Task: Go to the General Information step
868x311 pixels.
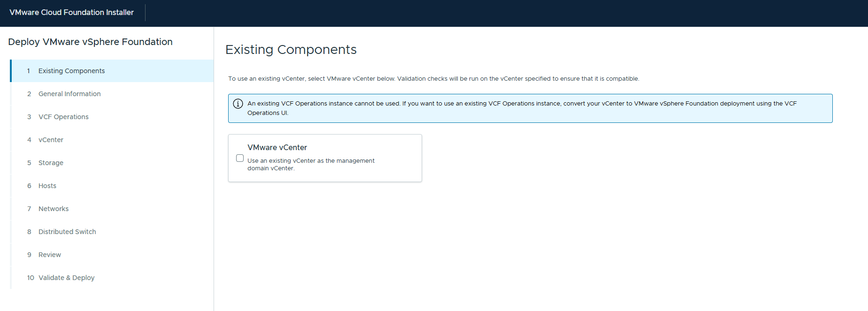Action: [x=69, y=94]
